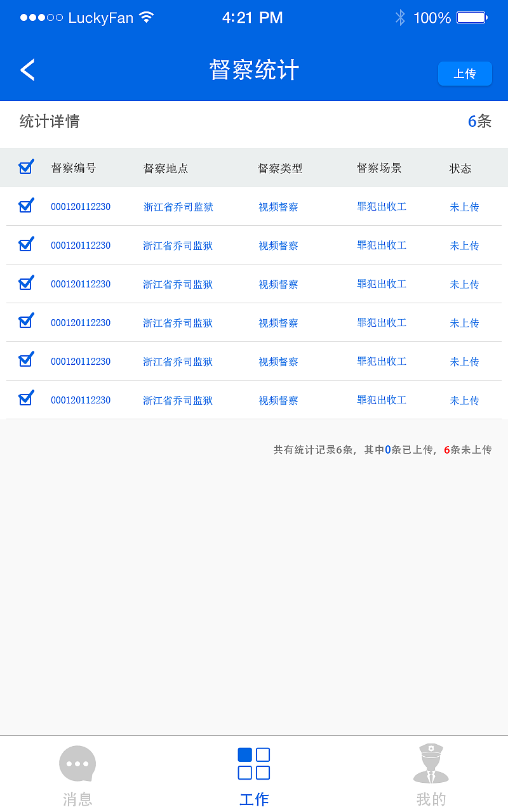Tap the 6条 record count label
Image resolution: width=508 pixels, height=812 pixels.
coord(479,122)
